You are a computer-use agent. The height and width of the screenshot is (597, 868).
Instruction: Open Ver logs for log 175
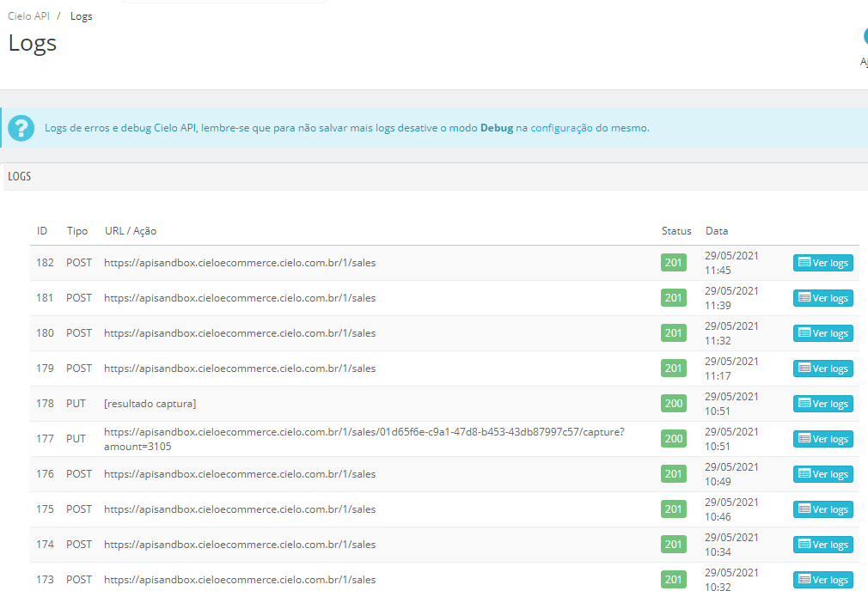point(822,509)
